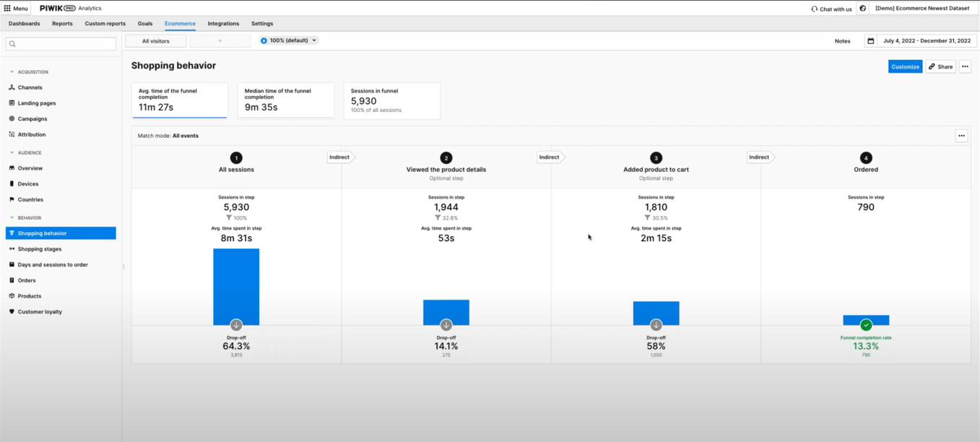Click the Customize button

pos(905,66)
